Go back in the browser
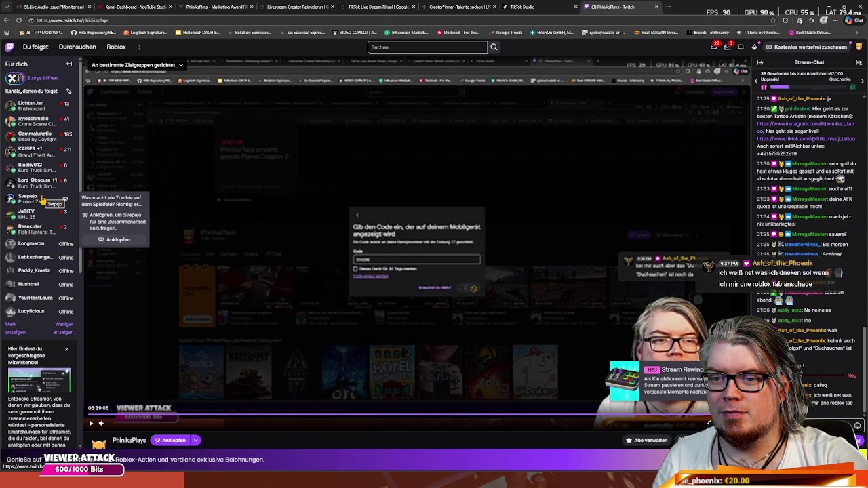This screenshot has width=868, height=488. coord(7,20)
